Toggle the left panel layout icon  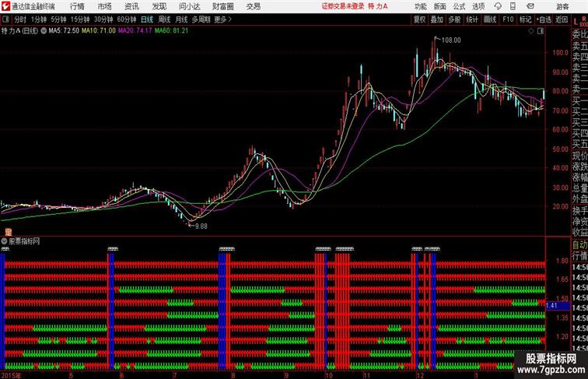pyautogui.click(x=5, y=19)
